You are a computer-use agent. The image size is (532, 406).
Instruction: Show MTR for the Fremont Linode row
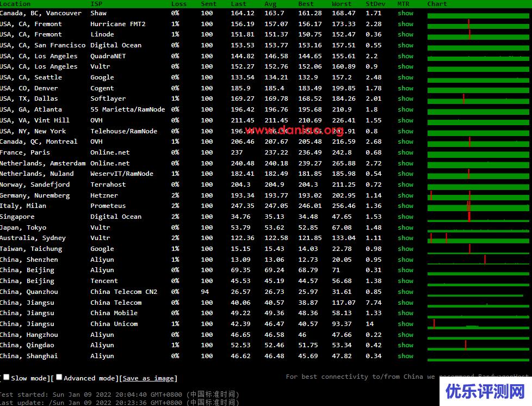point(405,34)
